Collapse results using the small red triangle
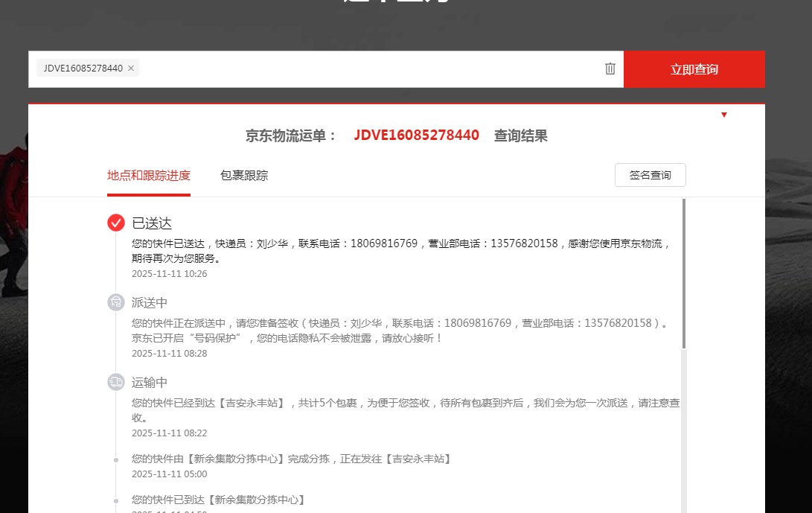The height and width of the screenshot is (513, 812). point(723,115)
